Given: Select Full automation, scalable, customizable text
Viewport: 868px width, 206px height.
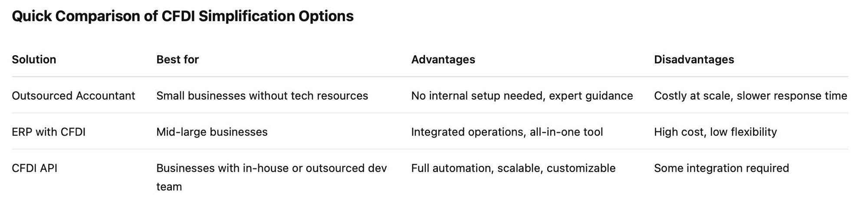Looking at the screenshot, I should (x=513, y=168).
